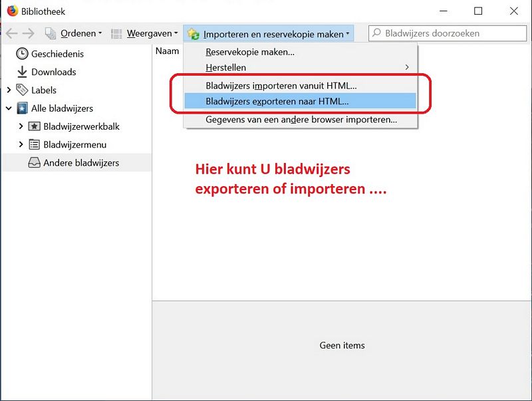The image size is (532, 401).
Task: Select the Bladwijzerwerkbalk folder
Action: [x=81, y=126]
